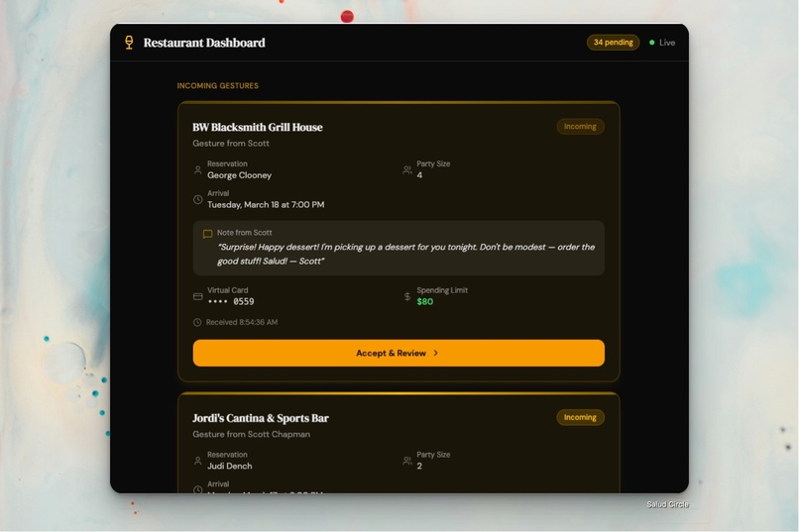
Task: Click Tuesday, March 18 at 7:00 PM
Action: (x=266, y=205)
